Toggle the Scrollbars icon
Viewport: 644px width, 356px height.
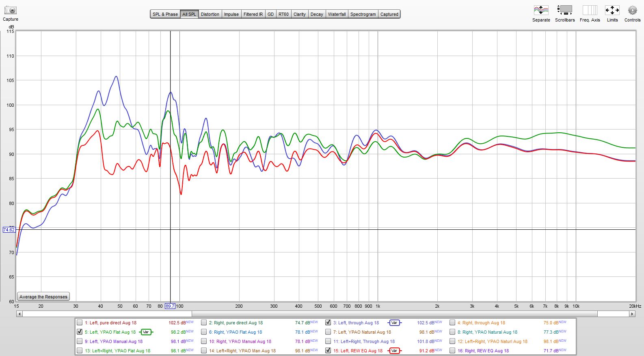[x=564, y=11]
